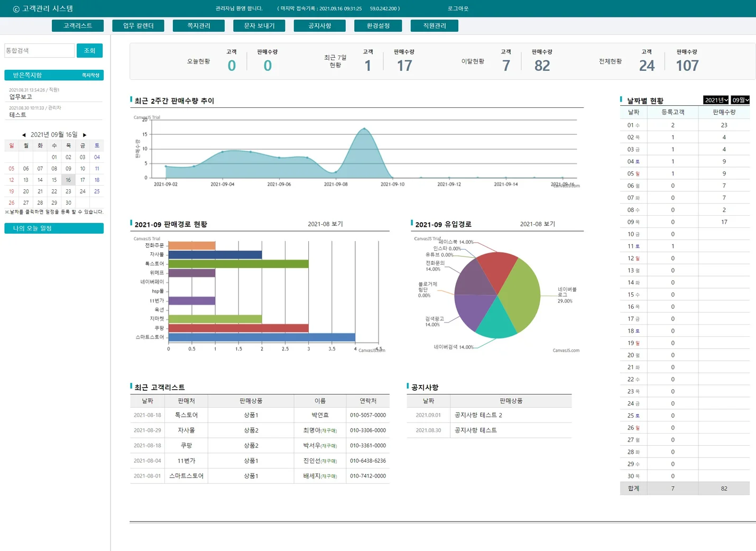Select date 16 in sidebar calendar
The image size is (756, 551).
[x=68, y=180]
